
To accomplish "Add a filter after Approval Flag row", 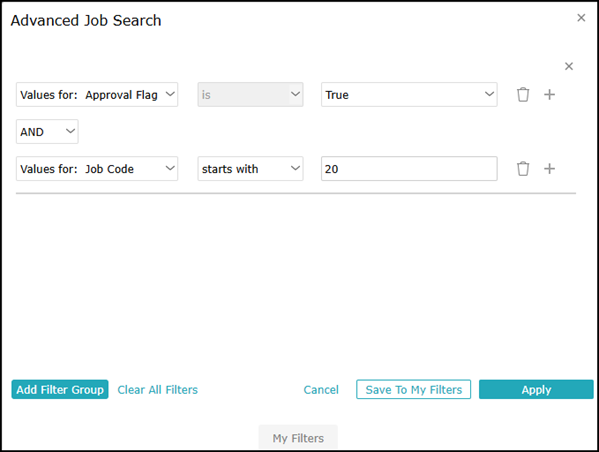I will 549,95.
